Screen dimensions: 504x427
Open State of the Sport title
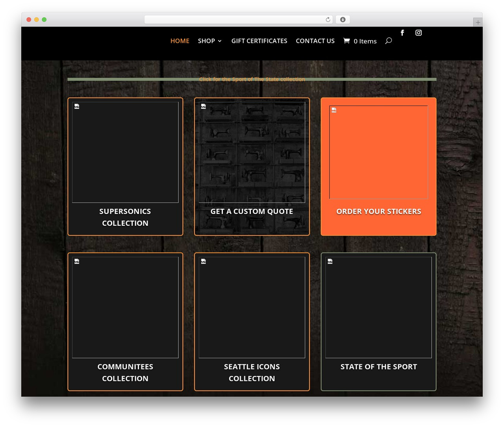[x=379, y=367]
